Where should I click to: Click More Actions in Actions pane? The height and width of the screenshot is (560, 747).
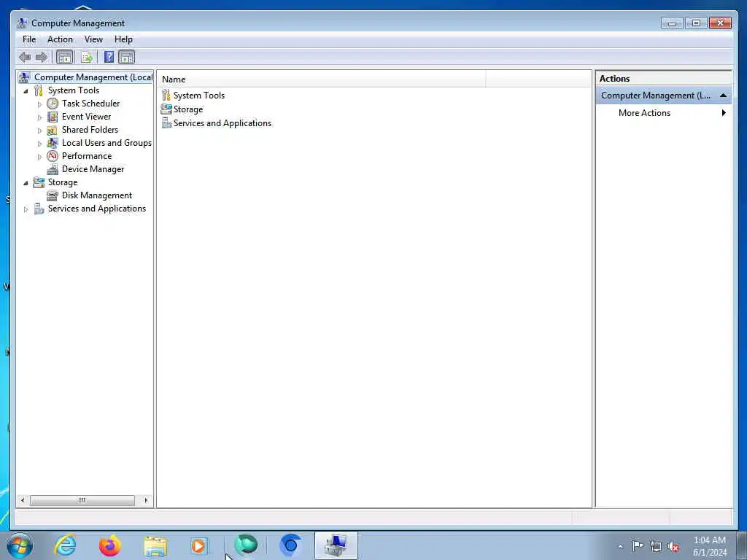pyautogui.click(x=644, y=113)
